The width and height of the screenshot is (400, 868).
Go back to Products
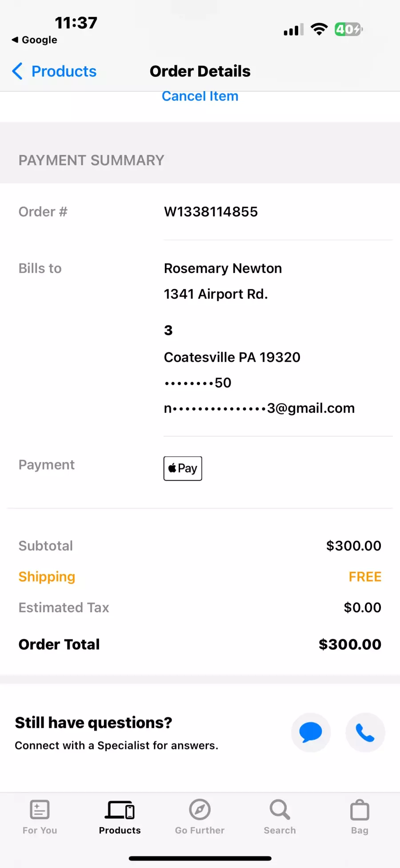[64, 71]
